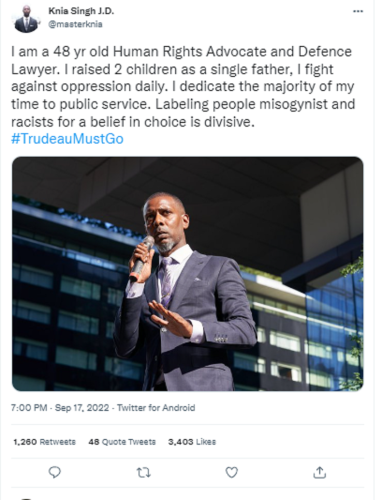Open Knia Singh's profile avatar

click(26, 19)
